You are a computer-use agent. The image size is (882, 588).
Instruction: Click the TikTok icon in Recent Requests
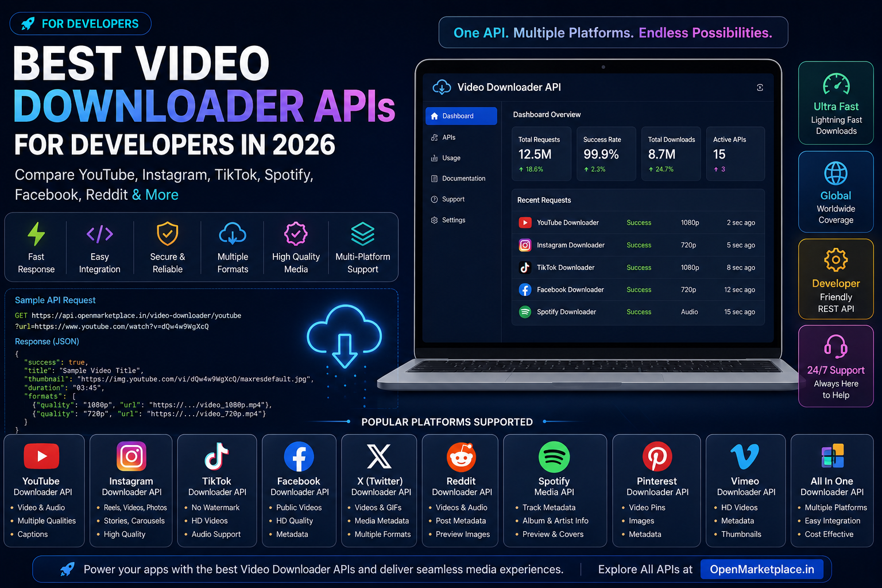pyautogui.click(x=525, y=268)
